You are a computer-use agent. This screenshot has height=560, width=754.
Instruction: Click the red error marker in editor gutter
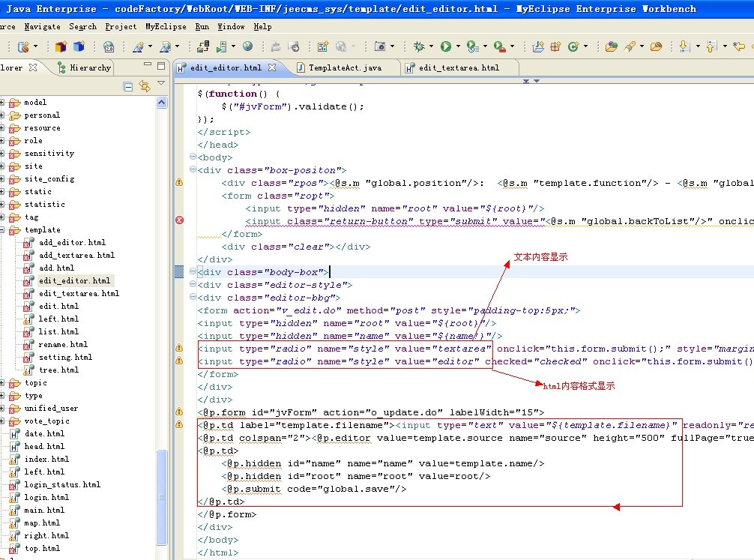pos(179,220)
